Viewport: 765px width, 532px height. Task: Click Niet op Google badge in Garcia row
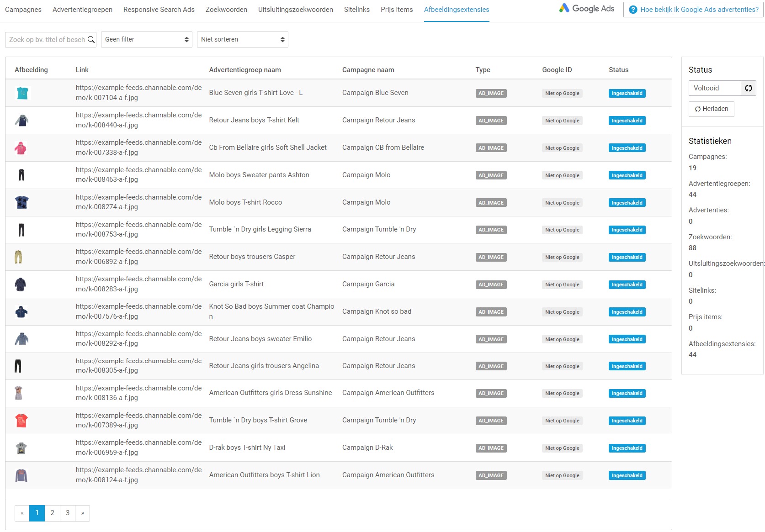tap(562, 284)
